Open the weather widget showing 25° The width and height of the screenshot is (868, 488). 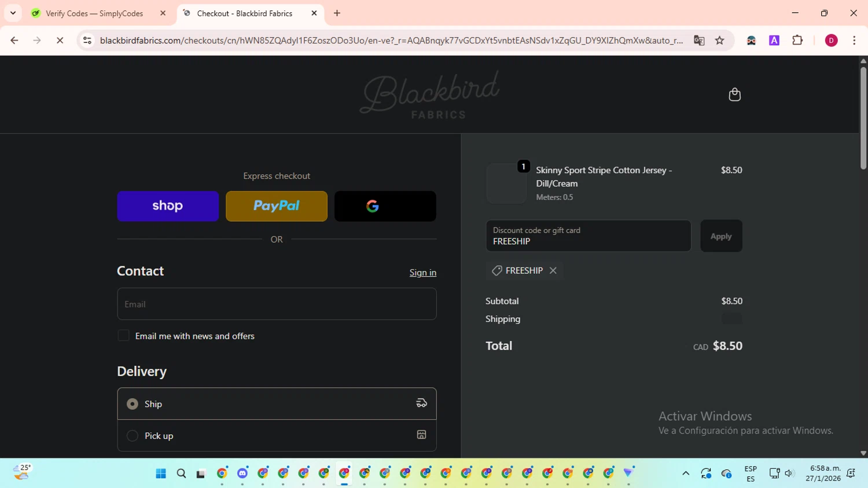(22, 472)
